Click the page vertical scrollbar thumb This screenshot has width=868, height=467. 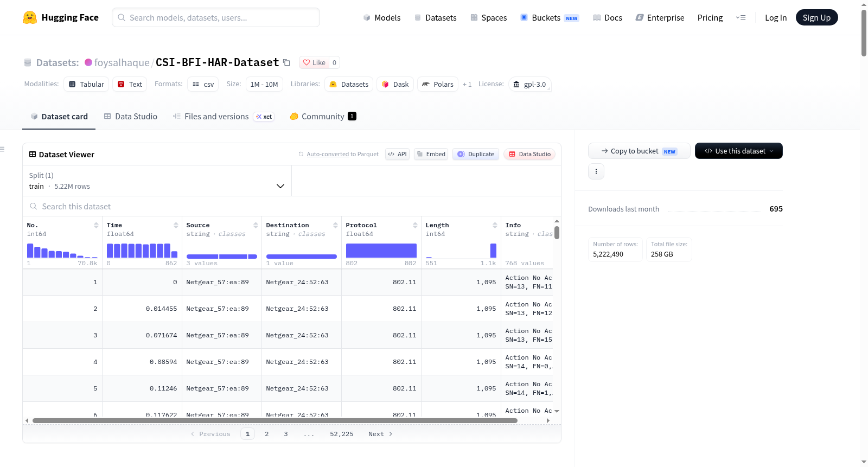(864, 33)
